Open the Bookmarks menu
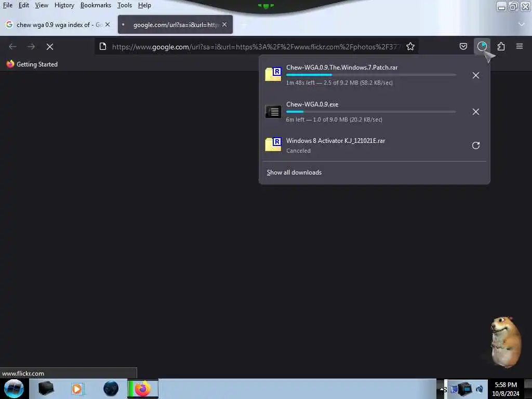 [96, 5]
